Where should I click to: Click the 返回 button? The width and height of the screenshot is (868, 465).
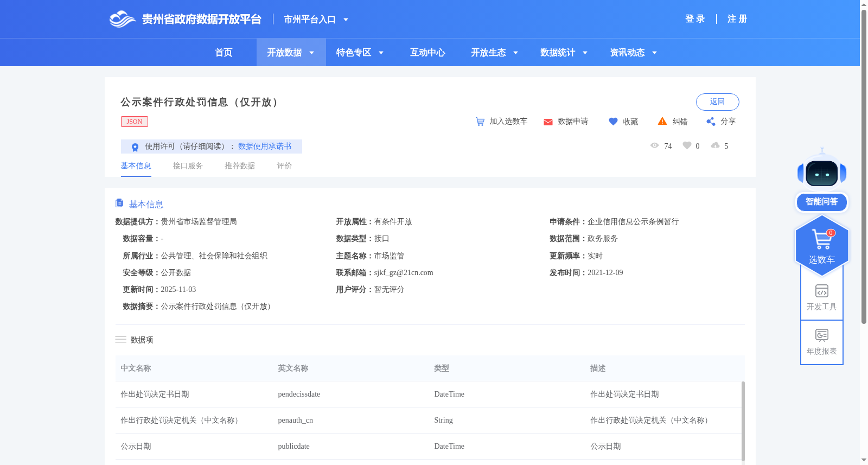click(717, 102)
